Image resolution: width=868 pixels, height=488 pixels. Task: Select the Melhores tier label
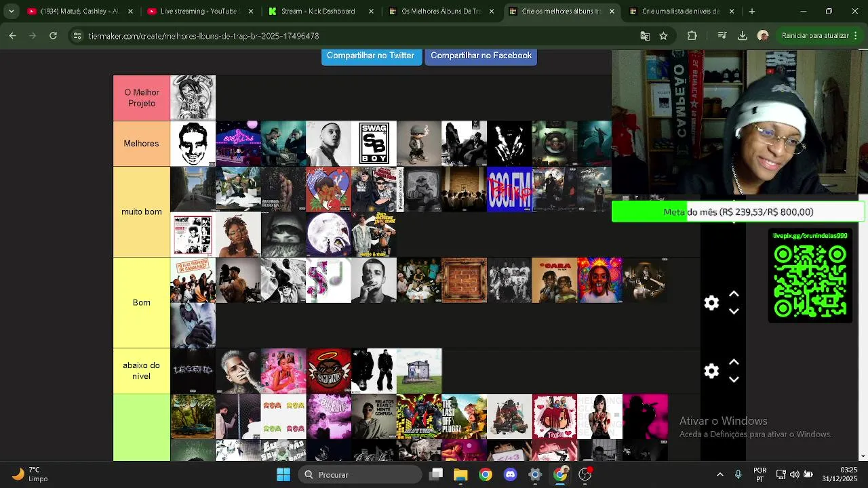142,144
